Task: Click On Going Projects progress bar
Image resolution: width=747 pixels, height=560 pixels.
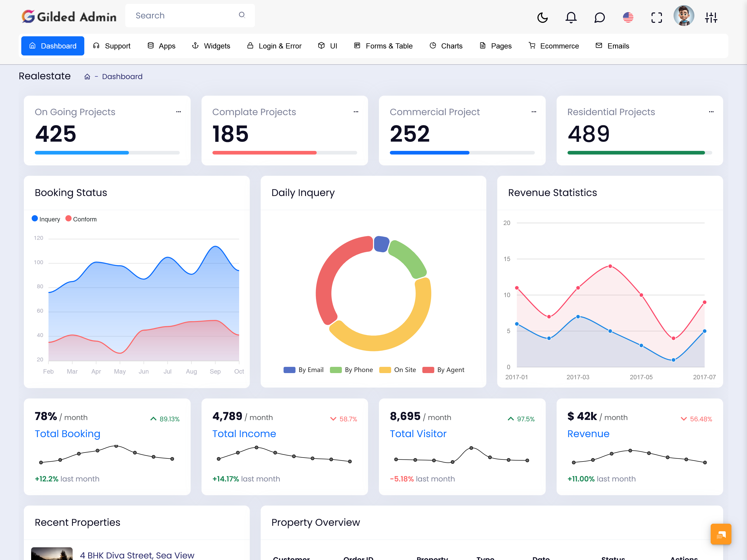Action: coord(107,153)
